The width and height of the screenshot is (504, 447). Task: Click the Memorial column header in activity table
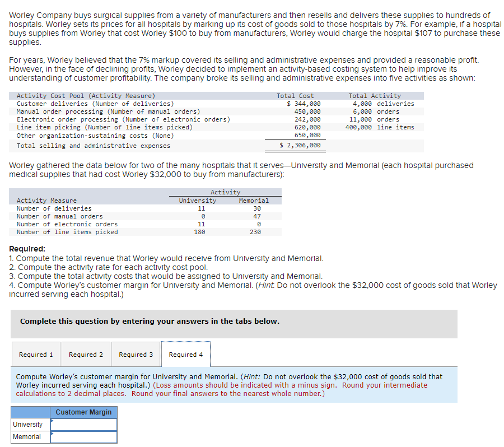tap(254, 201)
